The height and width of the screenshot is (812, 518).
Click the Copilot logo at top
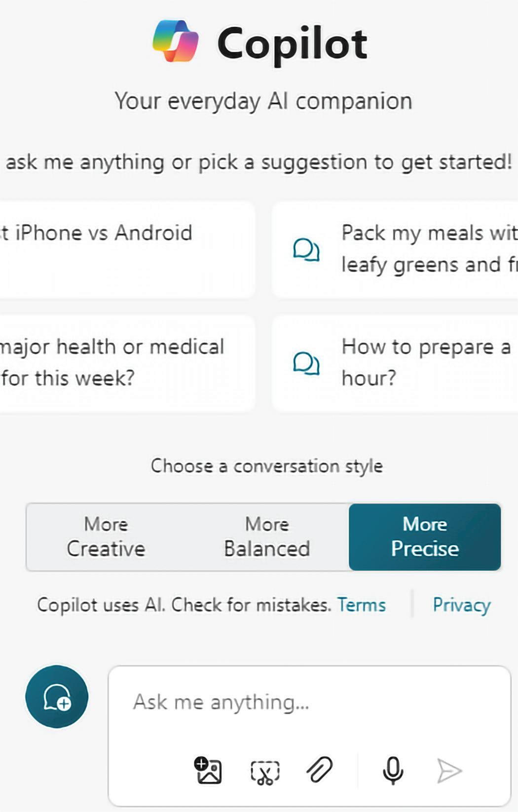(176, 41)
